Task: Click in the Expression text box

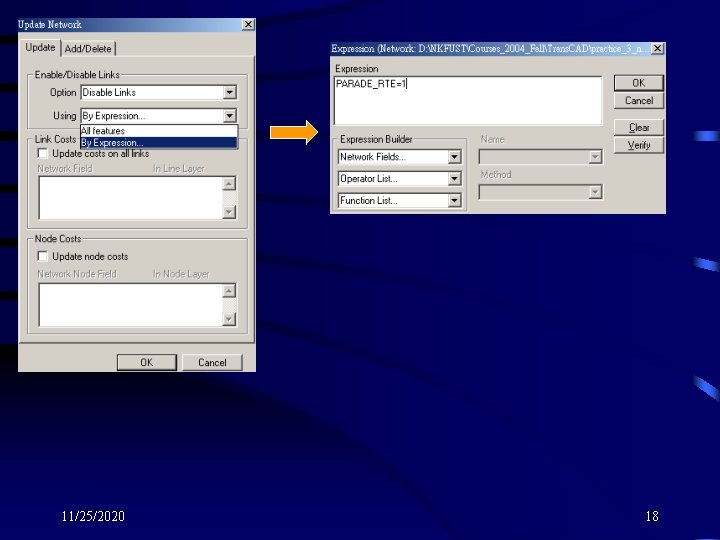Action: (468, 101)
